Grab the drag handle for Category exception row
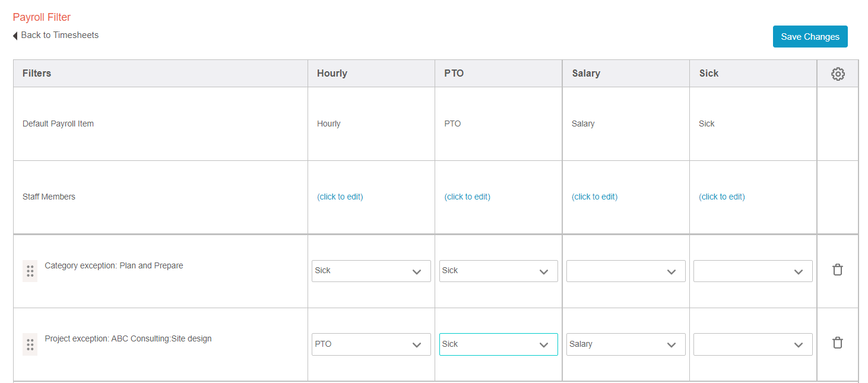 [30, 271]
